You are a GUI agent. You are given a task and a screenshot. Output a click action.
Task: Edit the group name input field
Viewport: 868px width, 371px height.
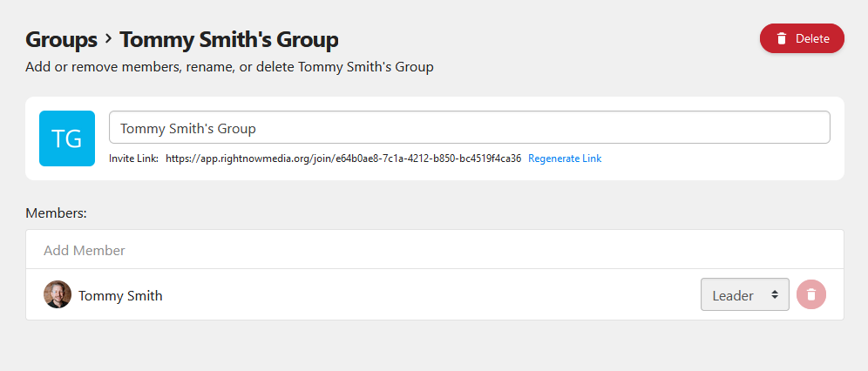(470, 127)
